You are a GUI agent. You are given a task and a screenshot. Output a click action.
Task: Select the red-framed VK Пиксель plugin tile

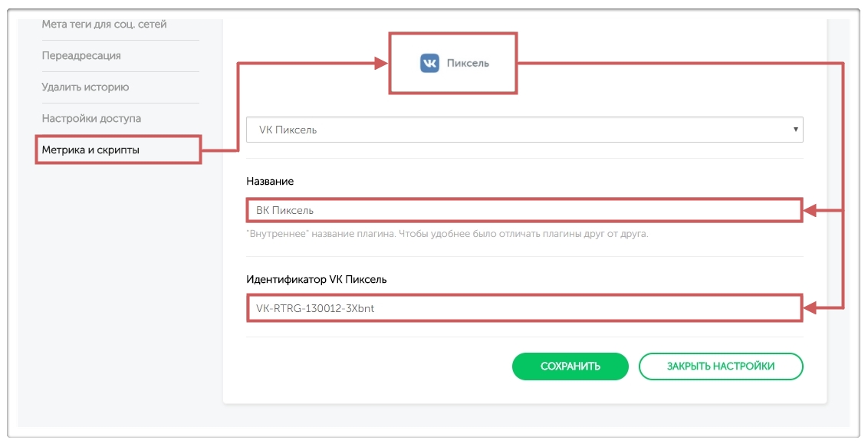(x=453, y=63)
